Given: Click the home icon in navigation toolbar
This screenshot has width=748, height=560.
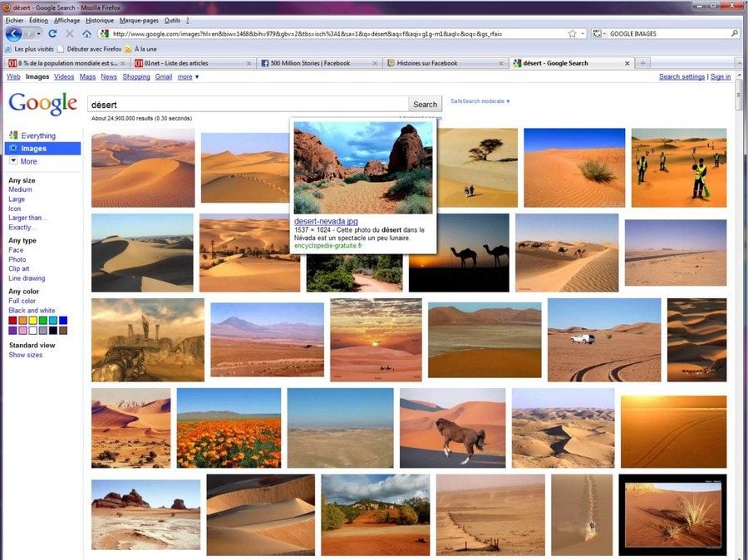Looking at the screenshot, I should coord(86,34).
